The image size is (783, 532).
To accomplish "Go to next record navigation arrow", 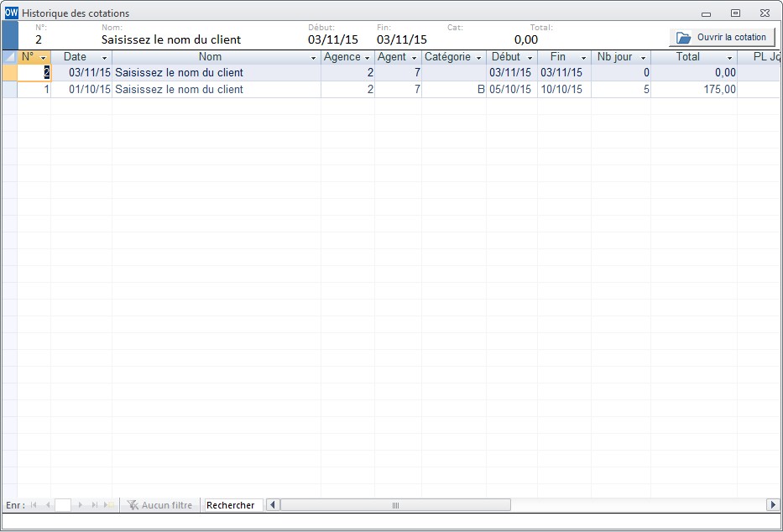I will 80,505.
